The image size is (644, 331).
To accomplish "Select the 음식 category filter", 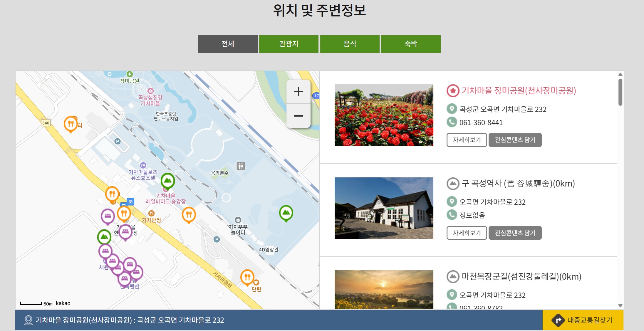I will (x=350, y=43).
